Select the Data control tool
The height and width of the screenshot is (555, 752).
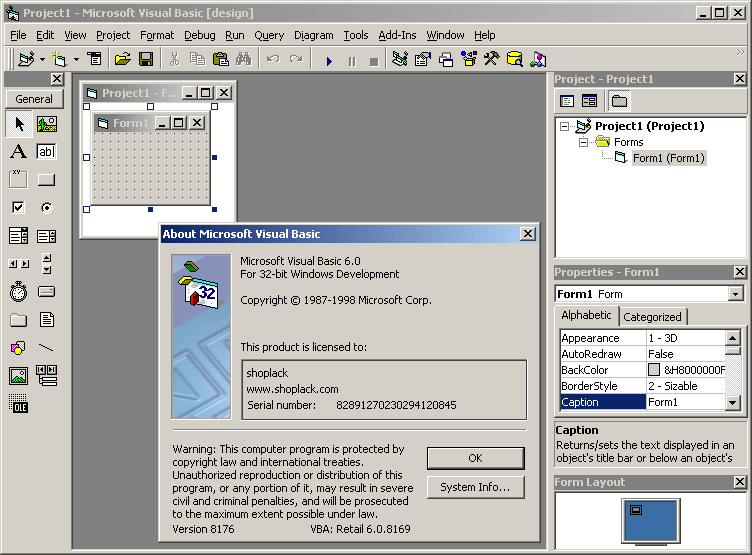pyautogui.click(x=47, y=376)
